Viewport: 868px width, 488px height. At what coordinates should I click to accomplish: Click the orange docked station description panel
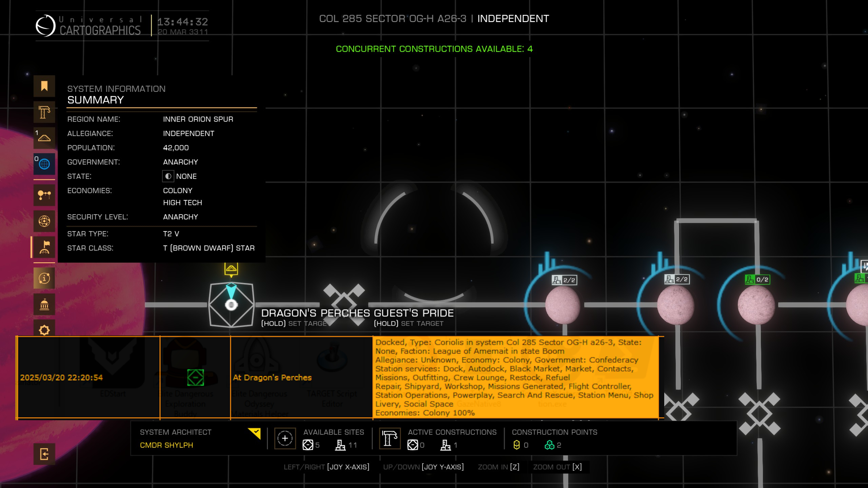click(516, 378)
